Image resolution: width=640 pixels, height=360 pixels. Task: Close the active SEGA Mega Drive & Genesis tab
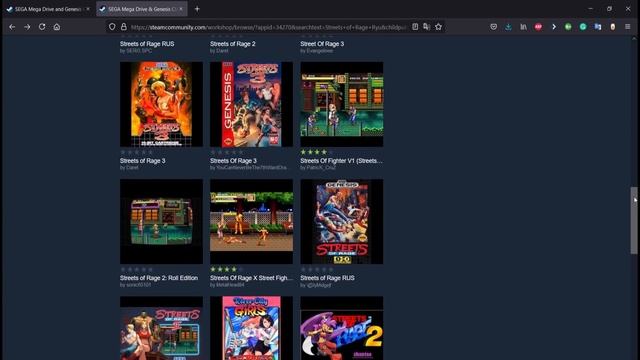(181, 9)
